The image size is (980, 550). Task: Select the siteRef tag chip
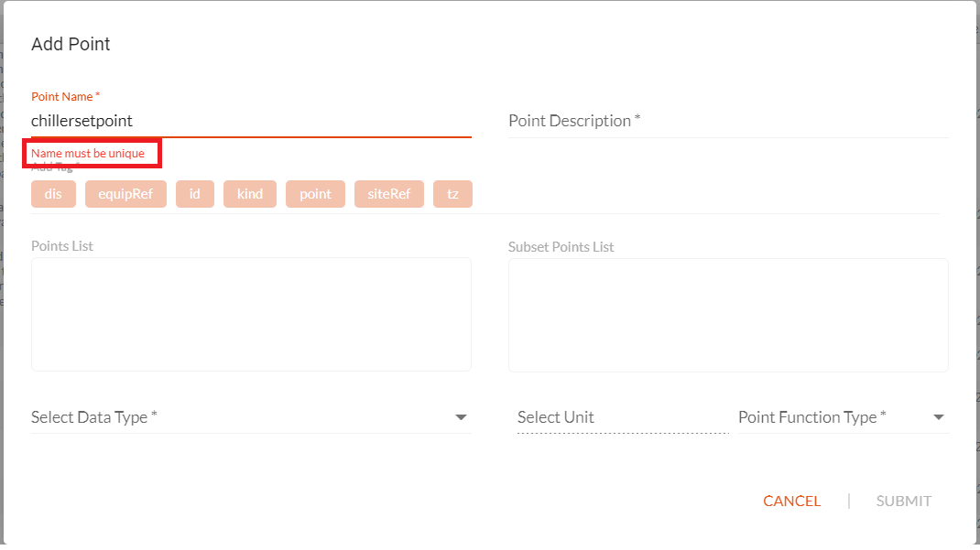388,194
